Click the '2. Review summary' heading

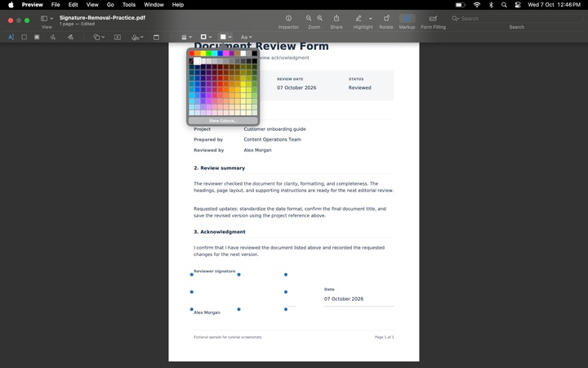pyautogui.click(x=220, y=168)
